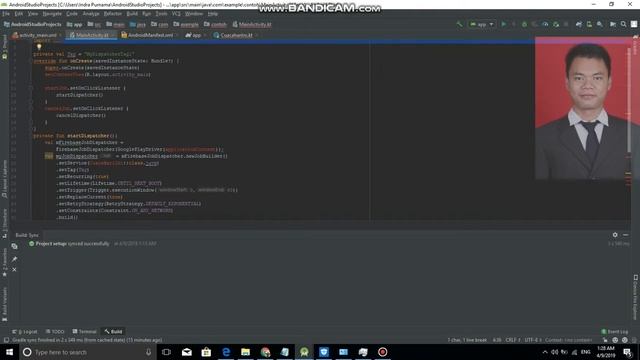Click the intention light bulb in editor
The height and width of the screenshot is (360, 640).
(39, 47)
